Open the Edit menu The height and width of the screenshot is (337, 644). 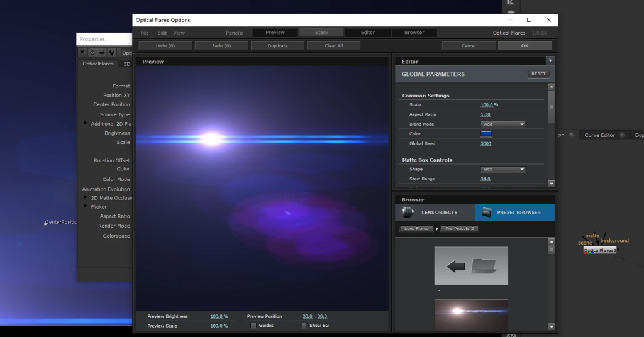162,33
